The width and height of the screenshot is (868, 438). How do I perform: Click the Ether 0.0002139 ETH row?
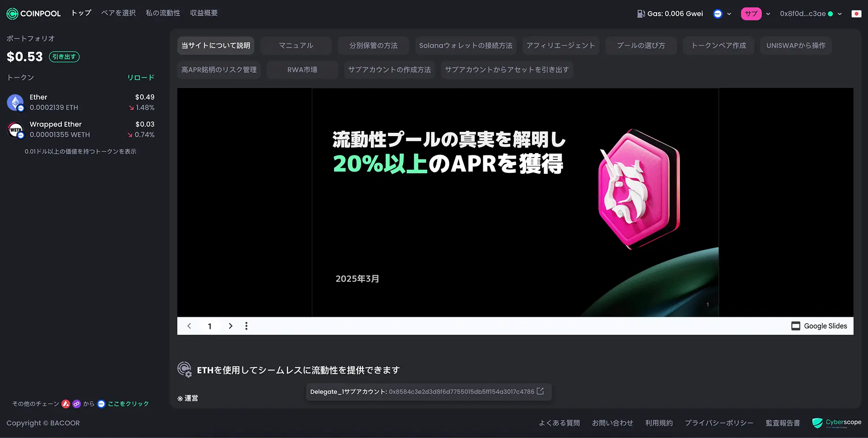pos(81,102)
